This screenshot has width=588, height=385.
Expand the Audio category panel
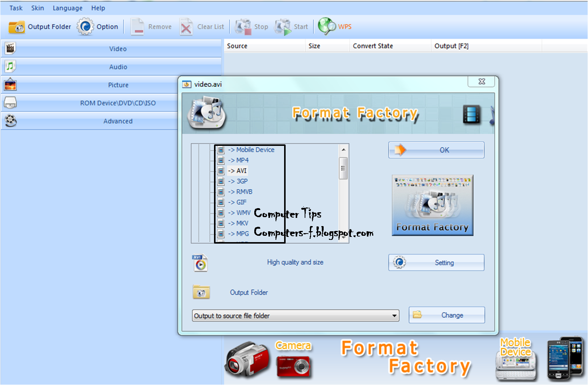(111, 67)
